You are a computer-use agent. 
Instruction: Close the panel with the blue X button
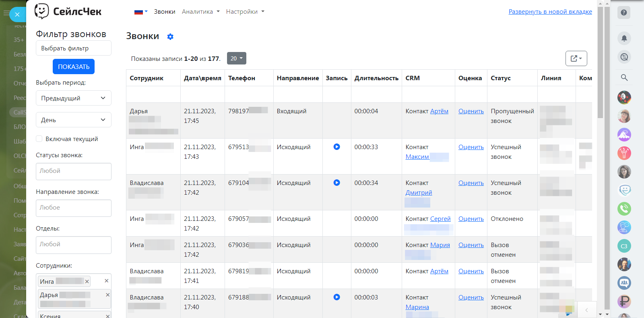[x=17, y=15]
